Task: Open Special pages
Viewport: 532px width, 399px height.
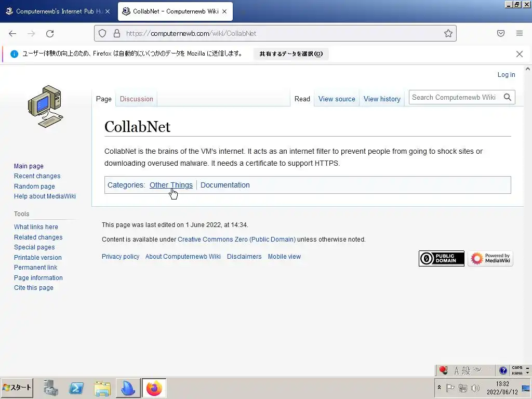Action: 34,247
